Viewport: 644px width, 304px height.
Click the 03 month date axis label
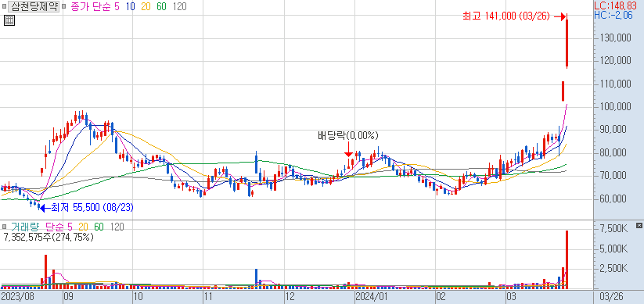coord(511,296)
